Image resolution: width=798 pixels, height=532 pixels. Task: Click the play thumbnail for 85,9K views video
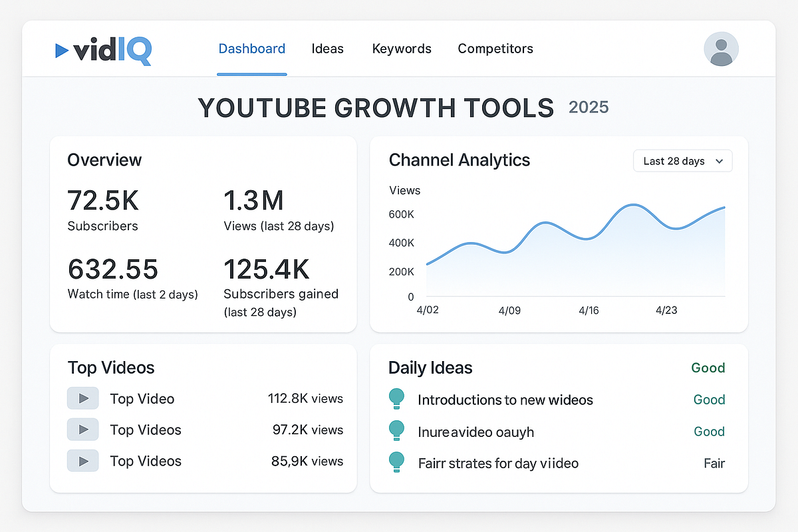[83, 461]
